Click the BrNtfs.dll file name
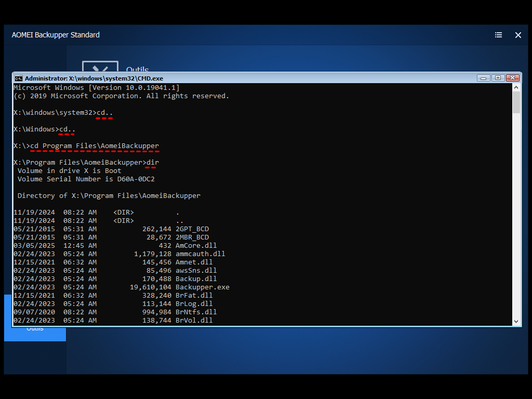 (x=196, y=312)
